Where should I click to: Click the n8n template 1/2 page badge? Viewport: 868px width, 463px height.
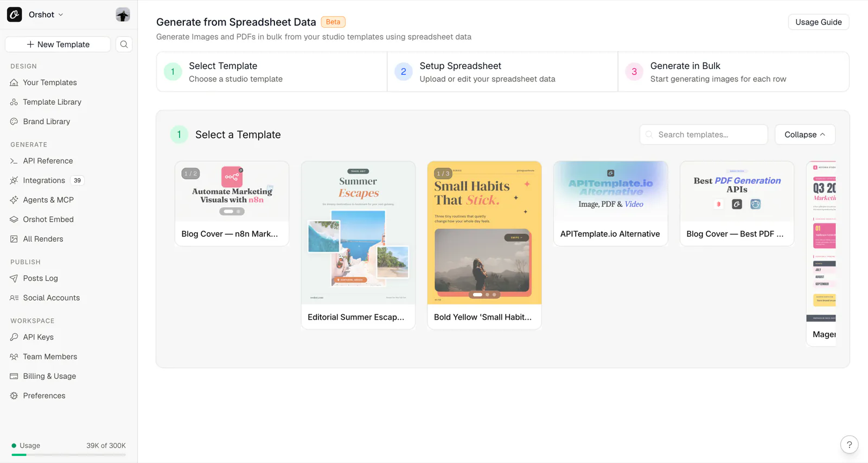(x=190, y=174)
